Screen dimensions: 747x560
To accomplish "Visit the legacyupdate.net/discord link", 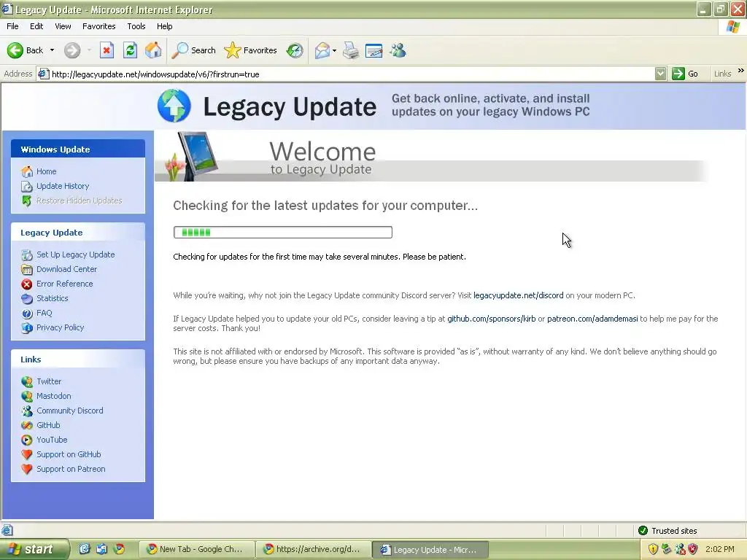I will [519, 296].
